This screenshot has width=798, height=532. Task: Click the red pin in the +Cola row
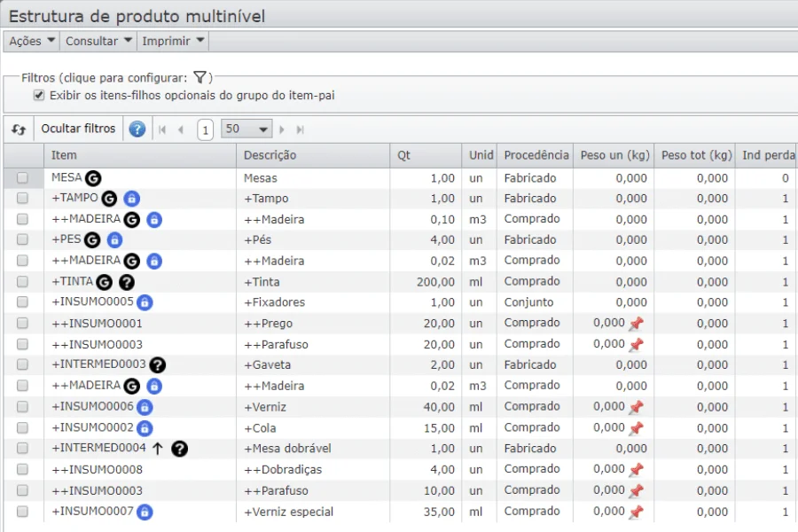(x=636, y=428)
